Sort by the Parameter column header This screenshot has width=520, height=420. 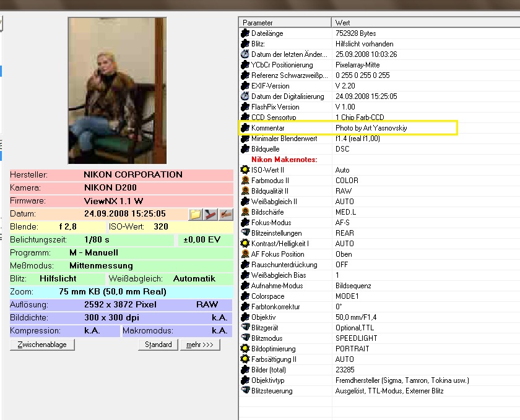[x=285, y=22]
